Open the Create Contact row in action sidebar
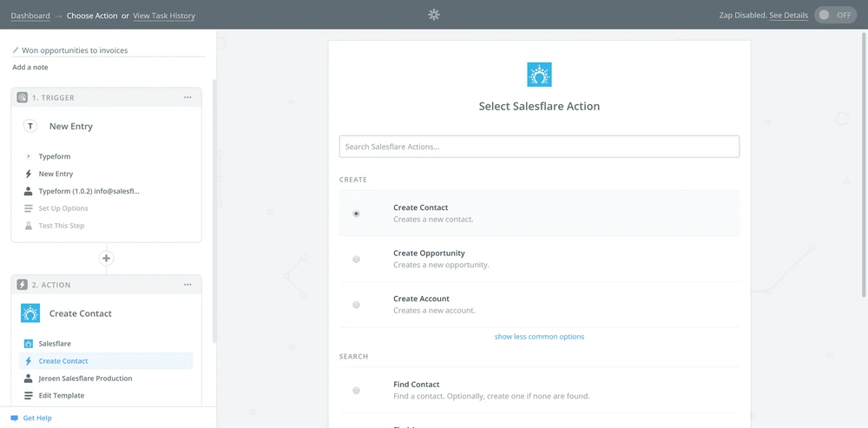This screenshot has width=868, height=428. click(106, 361)
